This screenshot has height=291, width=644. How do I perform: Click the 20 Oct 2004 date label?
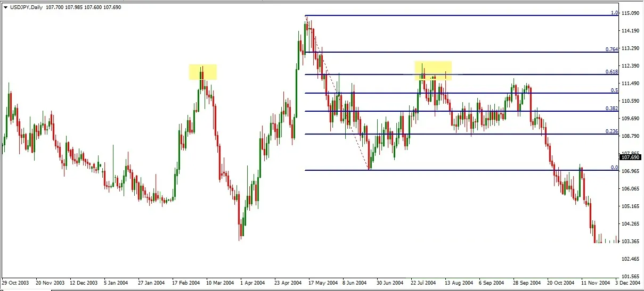tap(560, 283)
